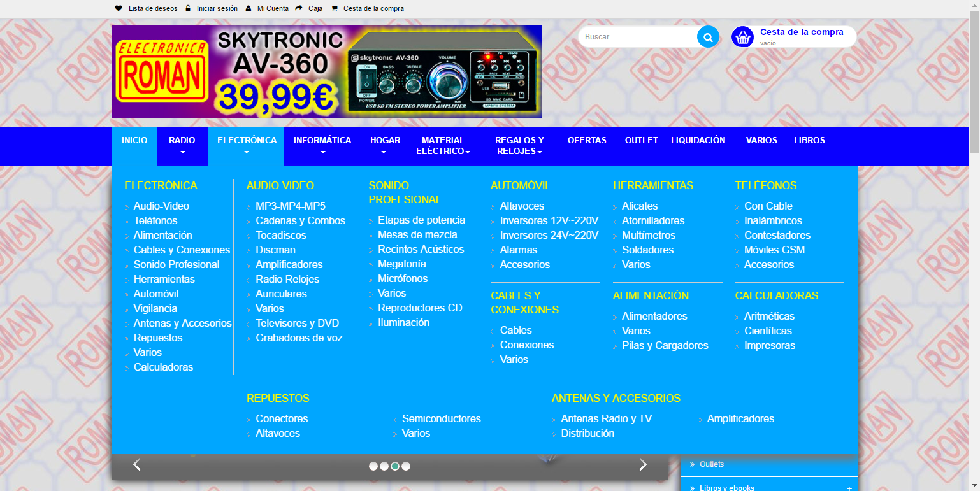Open the Cables y Conexiones heading
Screen dimensions: 980x491
point(524,302)
